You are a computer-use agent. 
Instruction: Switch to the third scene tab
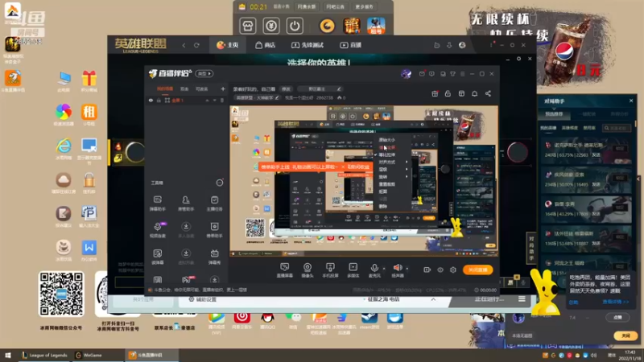tap(202, 88)
